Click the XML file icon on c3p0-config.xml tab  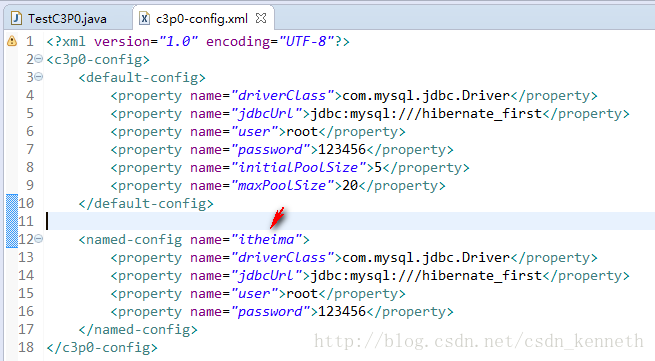(x=144, y=19)
